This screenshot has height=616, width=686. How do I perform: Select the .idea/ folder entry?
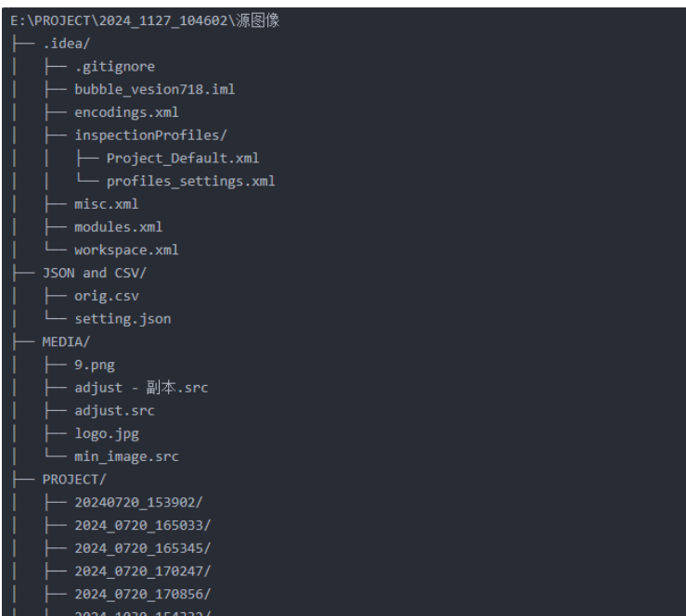coord(67,44)
